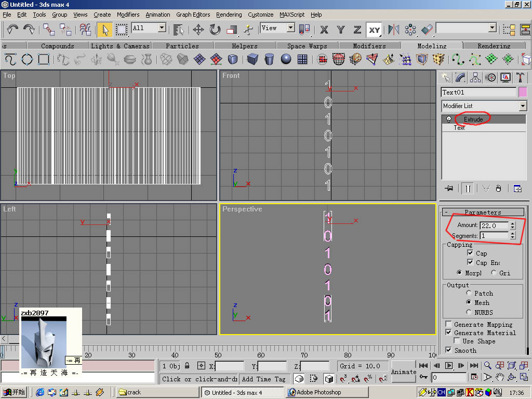Toggle Generate Material checkbox
The height and width of the screenshot is (399, 532).
coord(448,332)
